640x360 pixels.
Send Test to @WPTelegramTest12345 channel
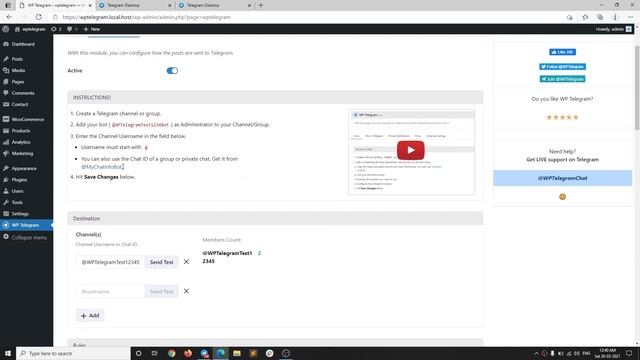161,262
